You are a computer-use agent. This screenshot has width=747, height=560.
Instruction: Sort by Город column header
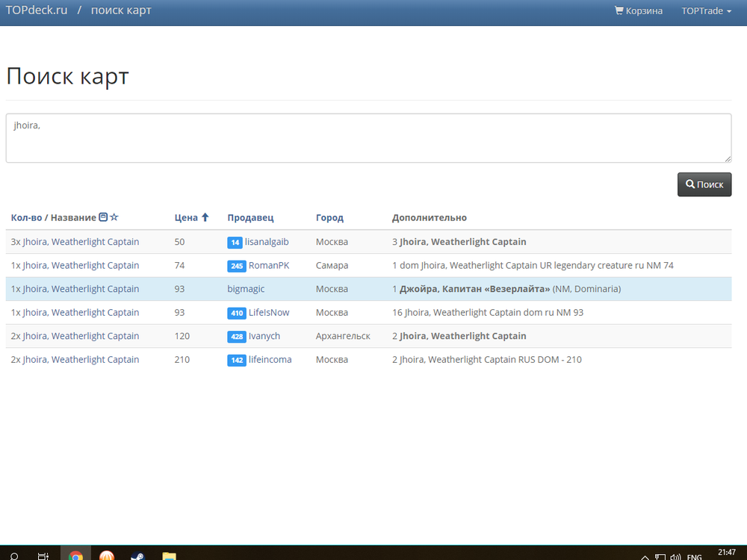329,217
